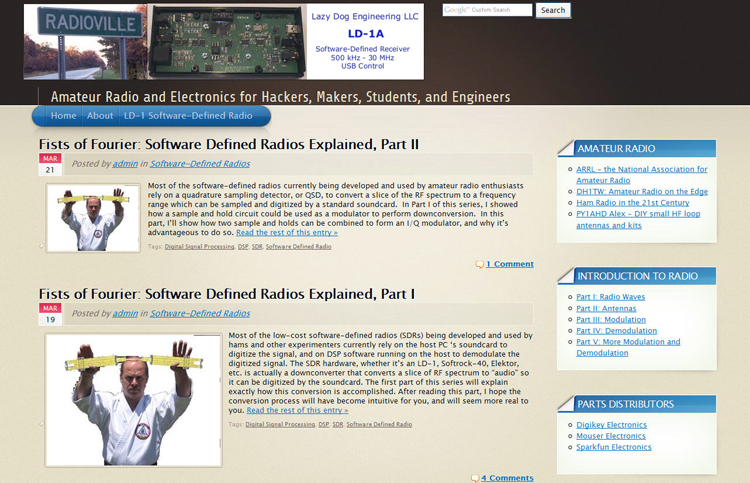Open LD-1 Software-Defined Radio menu item
750x483 pixels.
click(195, 116)
